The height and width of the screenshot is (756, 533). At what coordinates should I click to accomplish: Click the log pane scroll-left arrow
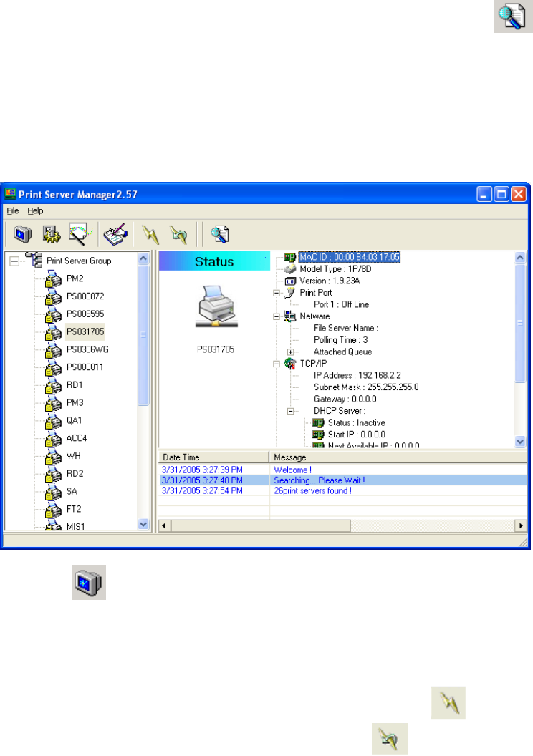point(165,525)
